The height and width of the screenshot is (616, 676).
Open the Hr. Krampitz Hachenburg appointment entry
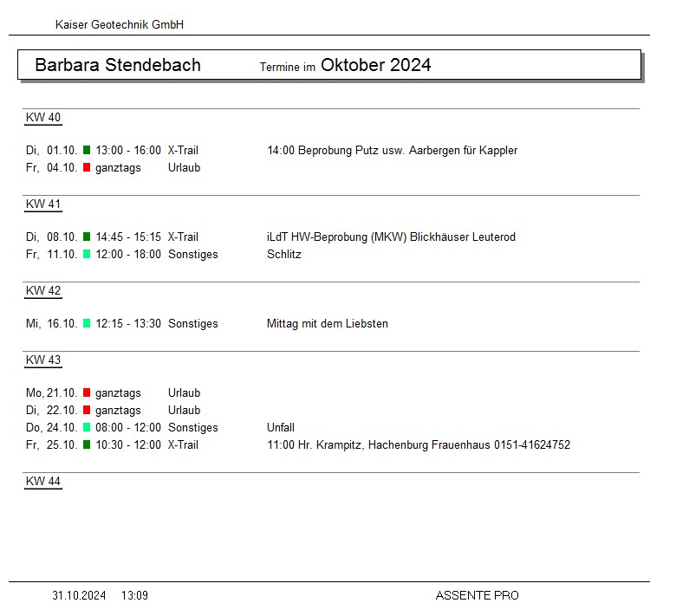418,445
